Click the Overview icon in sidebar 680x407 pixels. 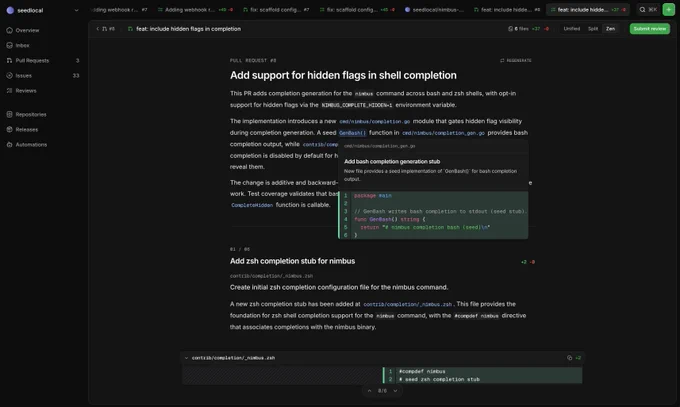(10, 30)
